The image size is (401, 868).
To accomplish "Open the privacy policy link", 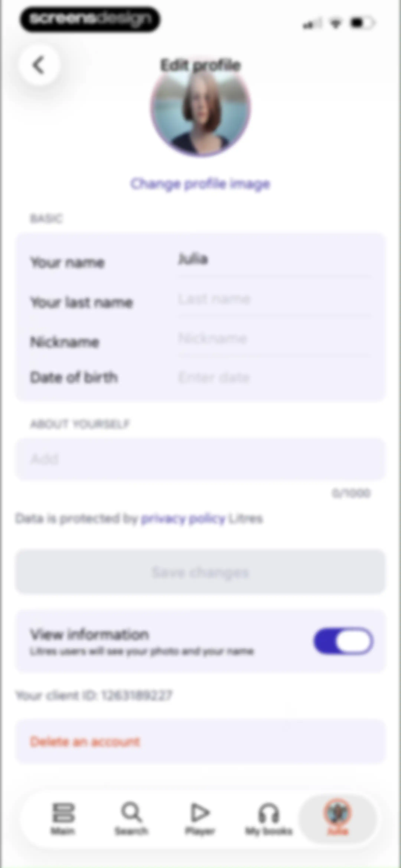I will (183, 519).
